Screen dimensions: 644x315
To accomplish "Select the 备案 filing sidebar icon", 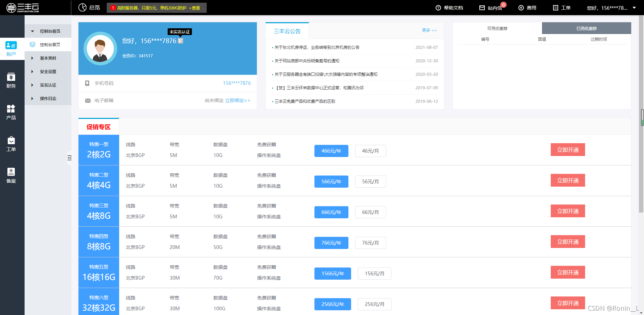I will tap(11, 176).
